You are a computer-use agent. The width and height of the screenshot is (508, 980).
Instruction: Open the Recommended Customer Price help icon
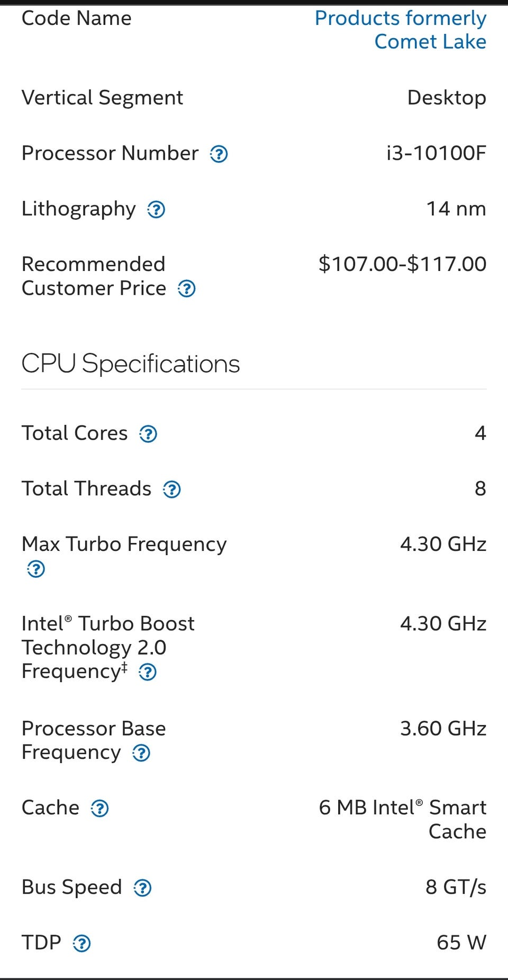(x=187, y=289)
